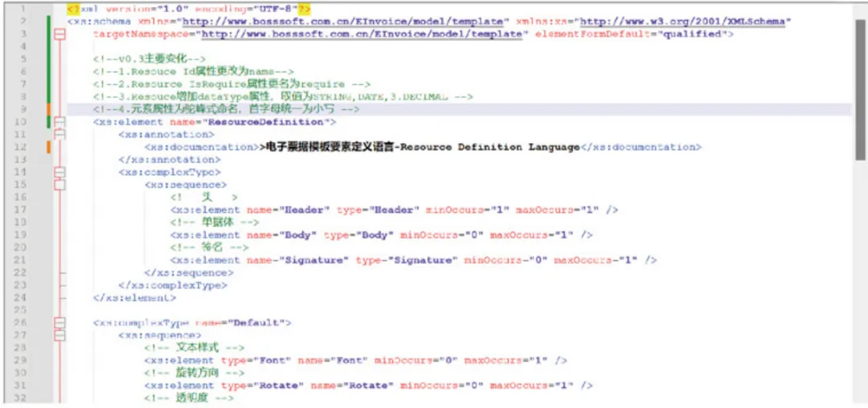Click the "UTF-8" encoding value
The width and height of the screenshot is (868, 408).
(x=272, y=9)
